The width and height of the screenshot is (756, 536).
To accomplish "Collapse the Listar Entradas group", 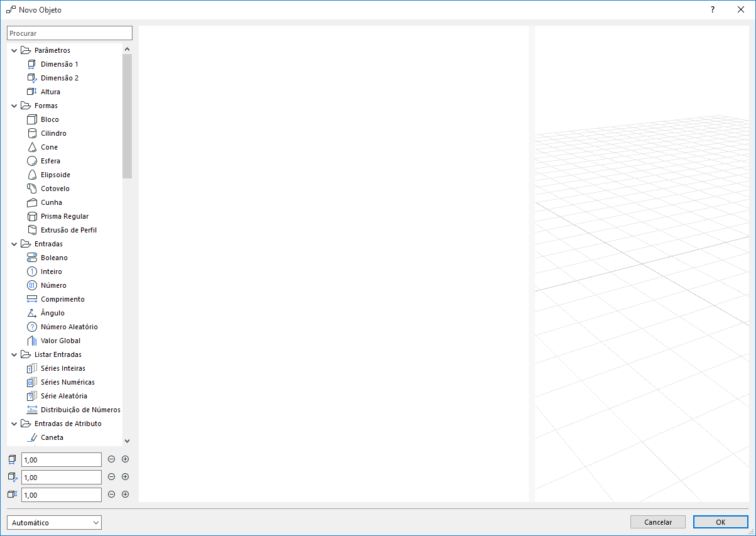I will (x=14, y=354).
